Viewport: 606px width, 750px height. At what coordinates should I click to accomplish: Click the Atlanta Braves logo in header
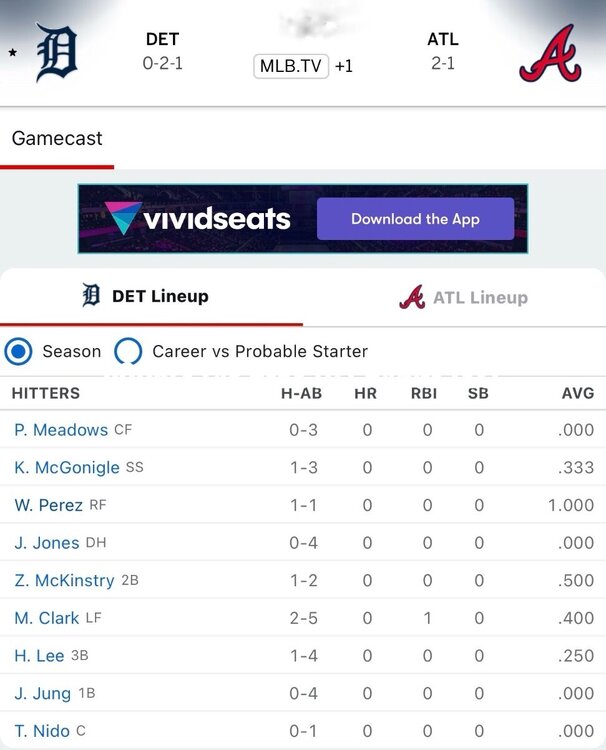click(550, 53)
